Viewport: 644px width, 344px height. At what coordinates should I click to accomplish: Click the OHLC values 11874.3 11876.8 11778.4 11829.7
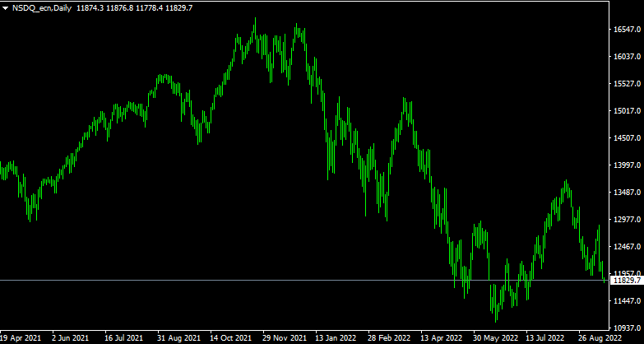coord(134,7)
